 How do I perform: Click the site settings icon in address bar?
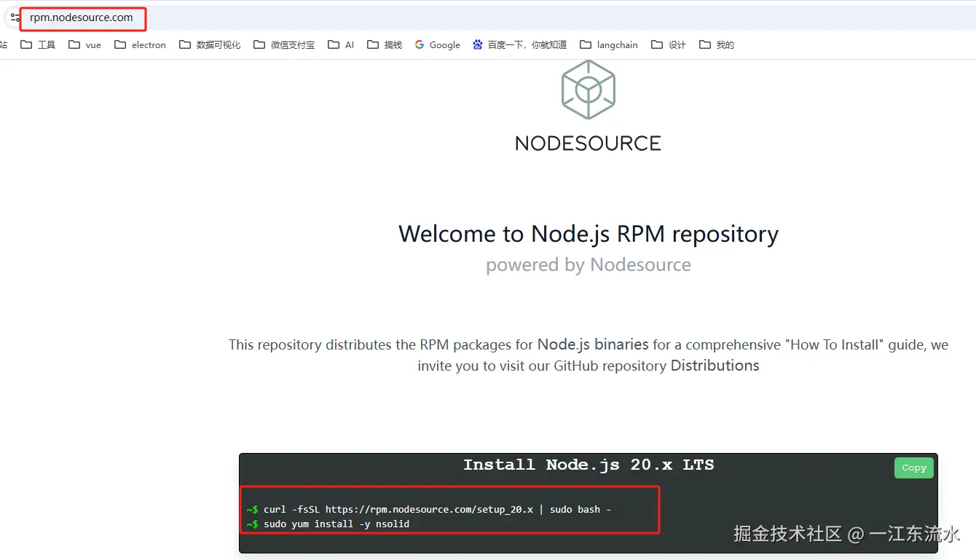pos(15,17)
